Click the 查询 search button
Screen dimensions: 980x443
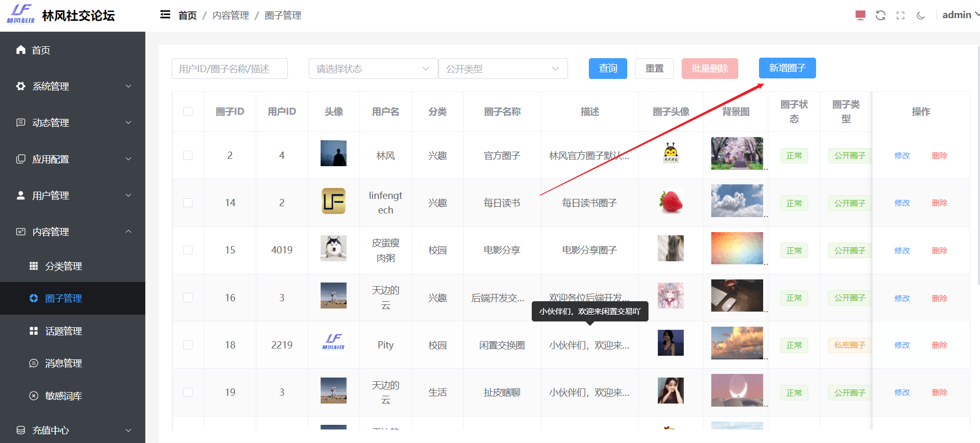[x=608, y=69]
